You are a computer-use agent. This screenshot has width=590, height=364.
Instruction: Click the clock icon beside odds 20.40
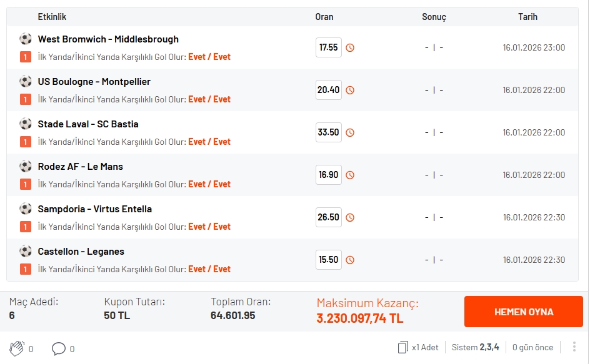(x=350, y=90)
